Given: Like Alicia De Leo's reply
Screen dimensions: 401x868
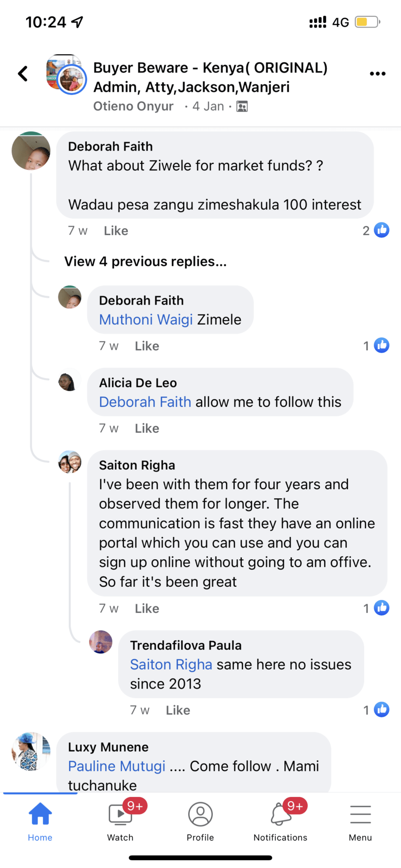Looking at the screenshot, I should point(147,428).
